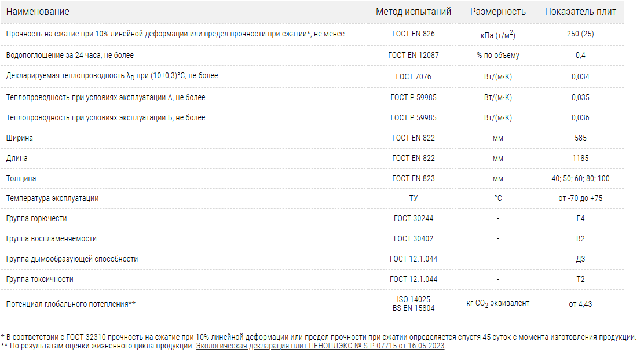Click the "Показатель плит" column header
Viewport: 644px width, 360px height.
point(580,12)
